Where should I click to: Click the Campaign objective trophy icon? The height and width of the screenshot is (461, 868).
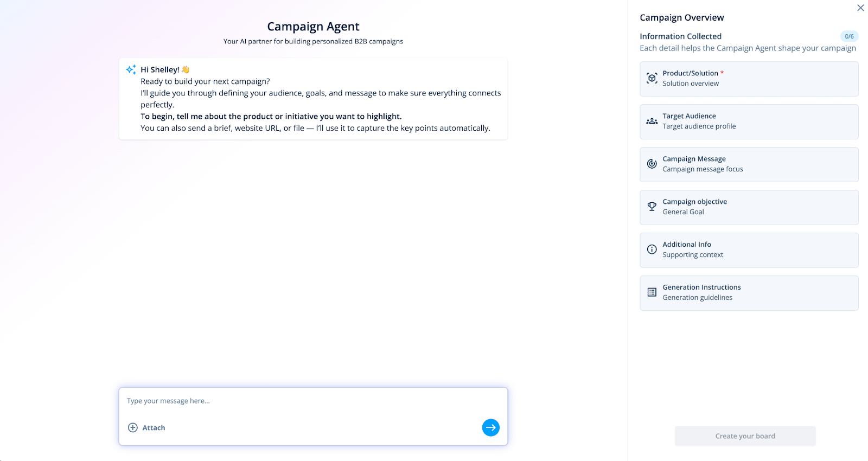click(652, 207)
